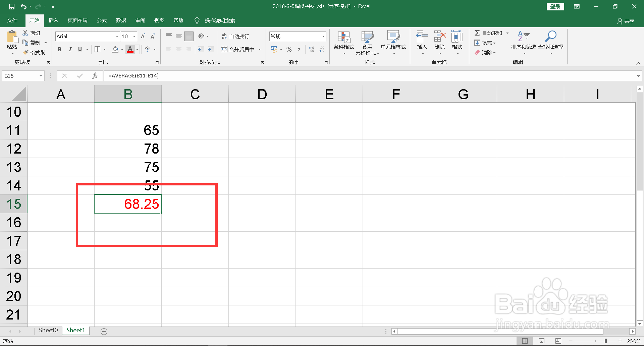Click 合并后居中 Merge and Center
Image resolution: width=644 pixels, height=346 pixels.
[x=238, y=49]
